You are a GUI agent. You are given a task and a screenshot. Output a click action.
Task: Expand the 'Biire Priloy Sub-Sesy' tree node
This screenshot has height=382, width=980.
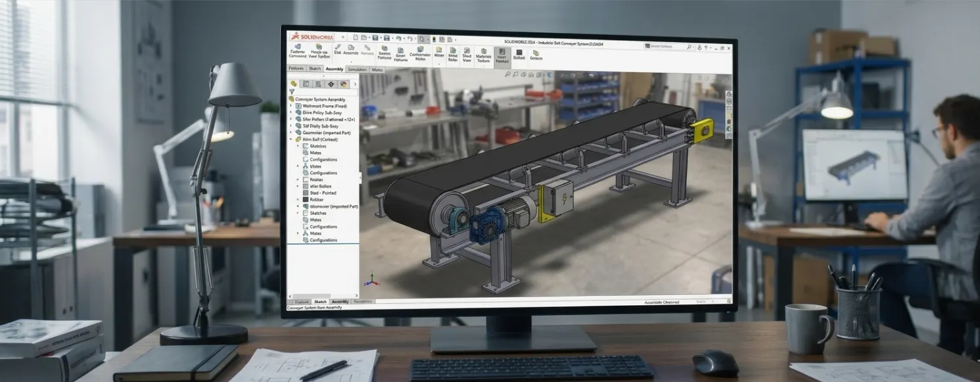pos(291,112)
